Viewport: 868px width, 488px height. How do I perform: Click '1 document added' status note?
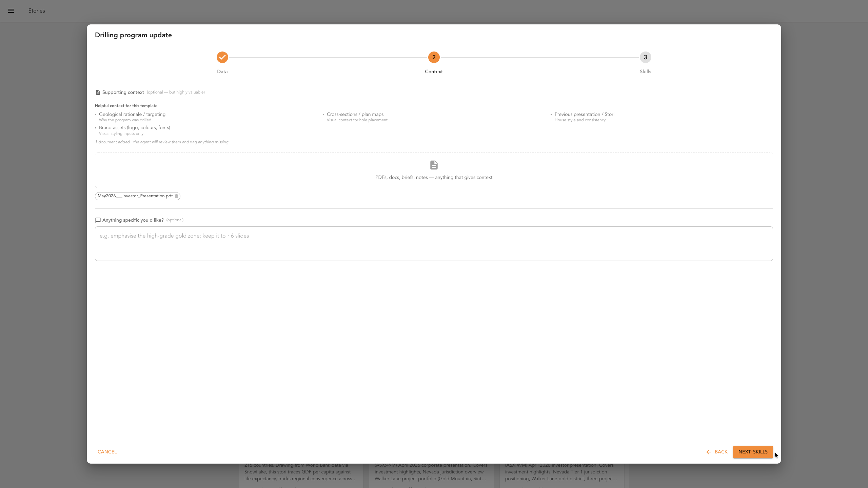click(x=162, y=142)
